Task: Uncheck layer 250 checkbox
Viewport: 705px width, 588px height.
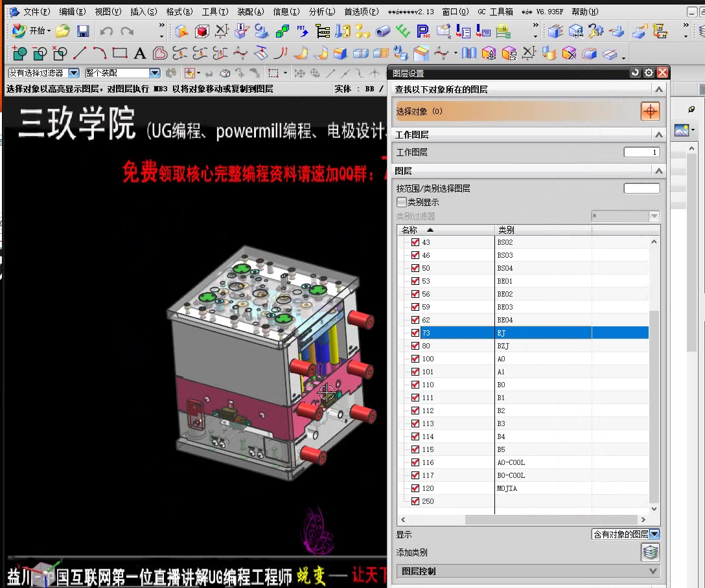Action: click(415, 501)
